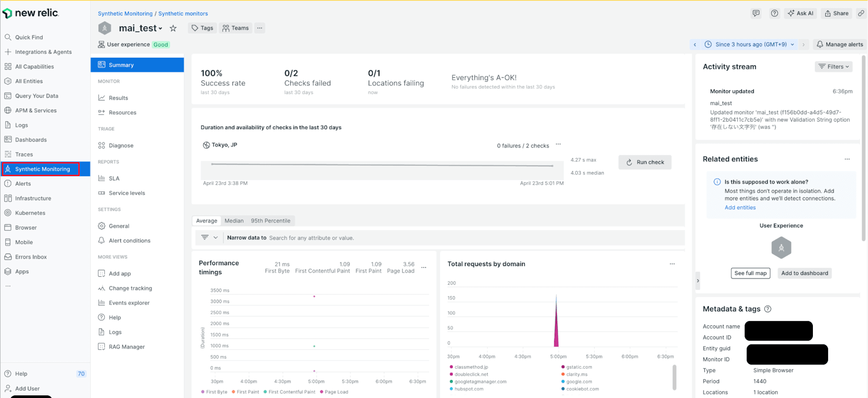Click Add entities link
This screenshot has width=868, height=398.
coord(740,208)
